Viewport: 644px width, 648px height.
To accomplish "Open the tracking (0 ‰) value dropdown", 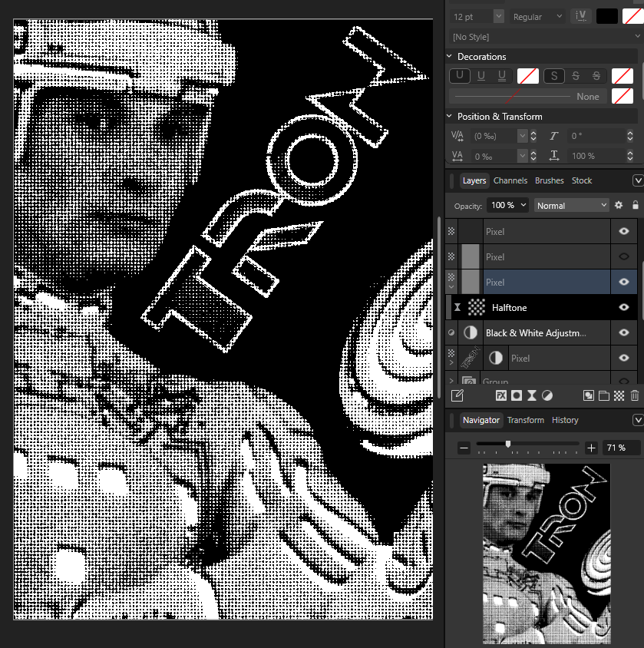I will point(522,136).
